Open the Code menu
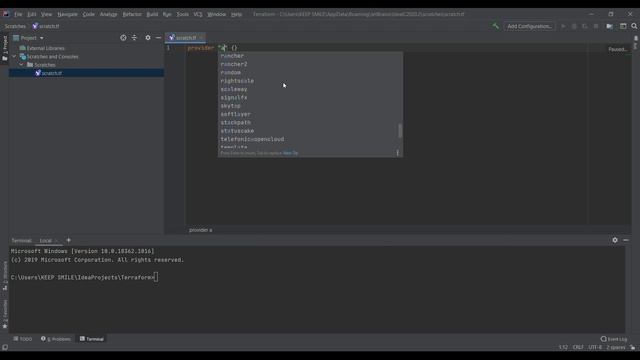 click(x=89, y=14)
